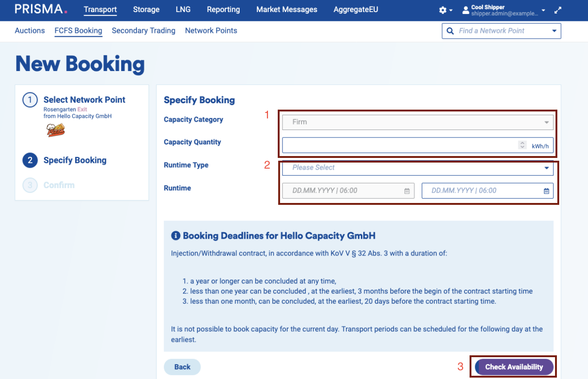This screenshot has height=379, width=588.
Task: Click the Hello Capacity GmbH logo image
Action: click(x=56, y=131)
